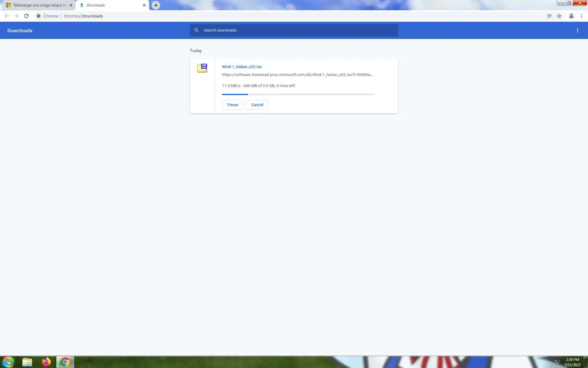
Task: Click the browser forward arrow
Action: click(x=17, y=16)
